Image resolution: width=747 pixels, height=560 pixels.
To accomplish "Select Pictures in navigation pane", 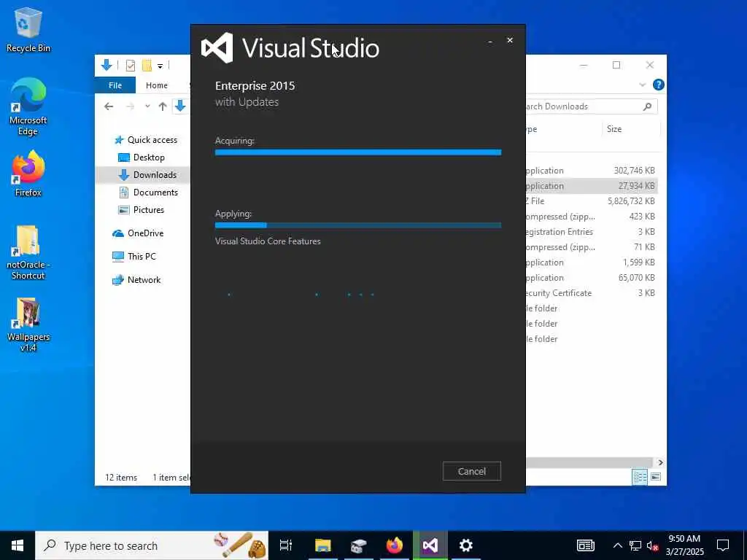I will [x=141, y=209].
